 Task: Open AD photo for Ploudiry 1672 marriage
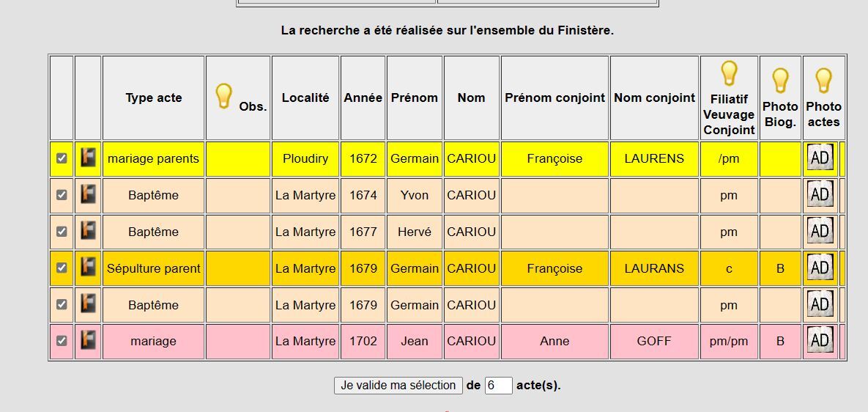(820, 158)
